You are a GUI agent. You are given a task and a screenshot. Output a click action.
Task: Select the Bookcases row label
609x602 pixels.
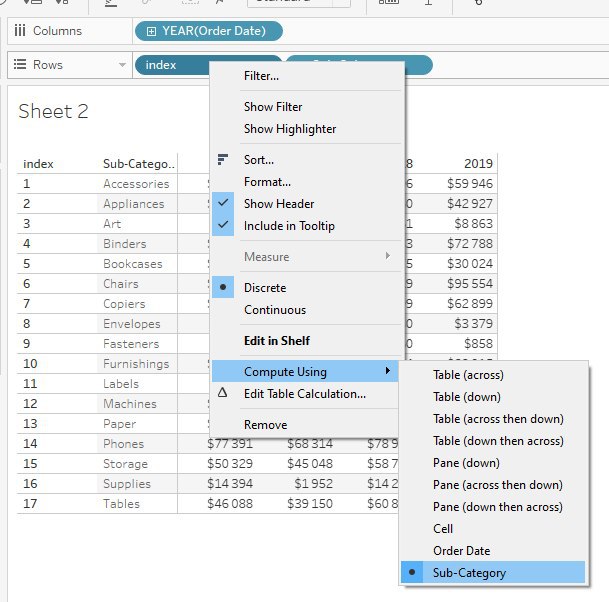pyautogui.click(x=132, y=264)
